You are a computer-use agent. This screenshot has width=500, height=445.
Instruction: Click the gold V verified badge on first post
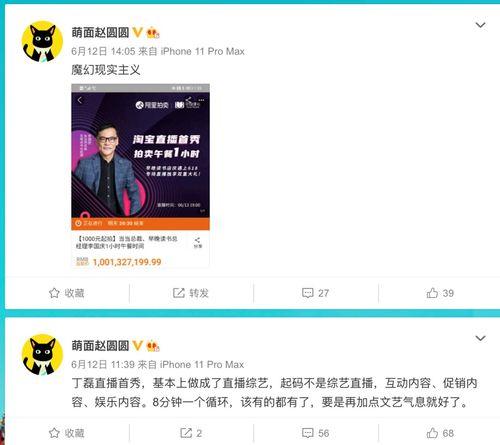[x=137, y=32]
